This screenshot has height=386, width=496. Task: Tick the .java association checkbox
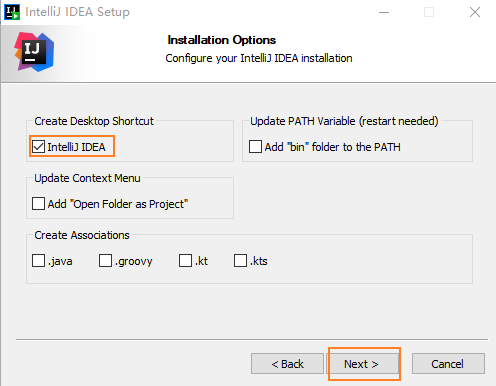[38, 261]
